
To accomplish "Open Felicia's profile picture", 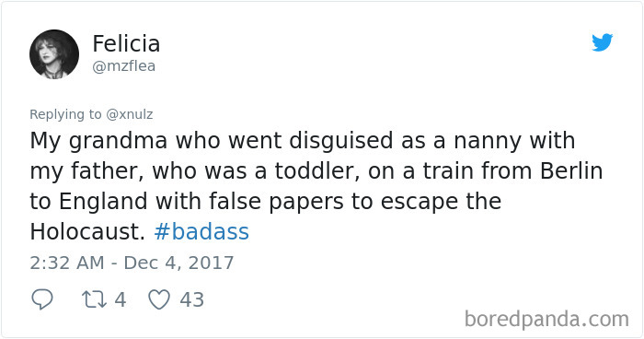I will 54,54.
